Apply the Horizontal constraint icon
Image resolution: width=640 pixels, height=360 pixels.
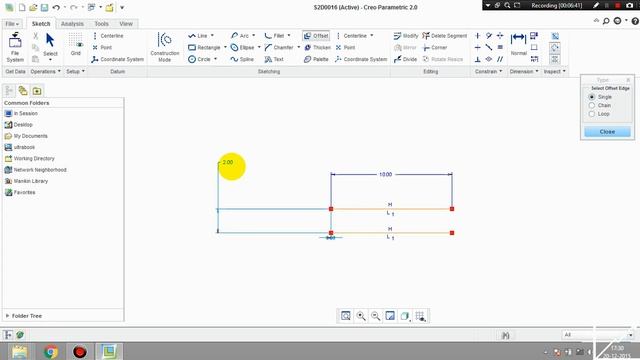point(478,48)
